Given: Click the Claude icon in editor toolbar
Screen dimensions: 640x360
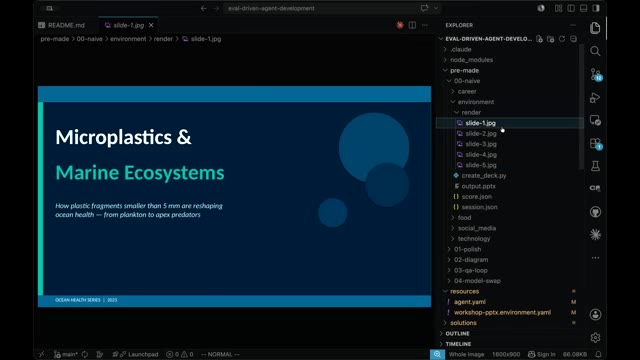Looking at the screenshot, I should (x=400, y=25).
